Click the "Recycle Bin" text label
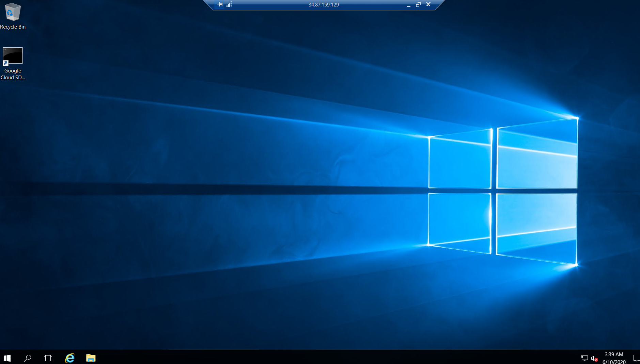The image size is (640, 364). [x=13, y=27]
